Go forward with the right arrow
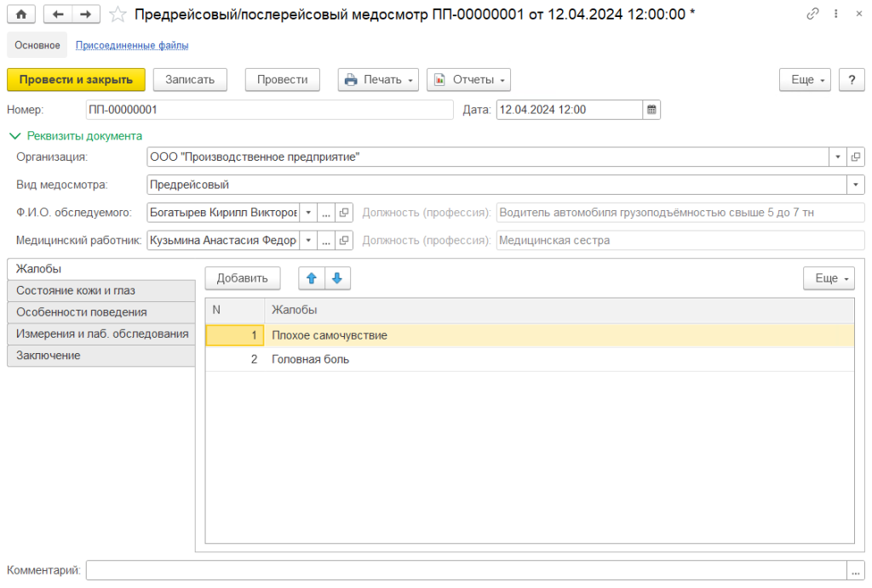Viewport: 872px width, 588px height. click(x=85, y=14)
